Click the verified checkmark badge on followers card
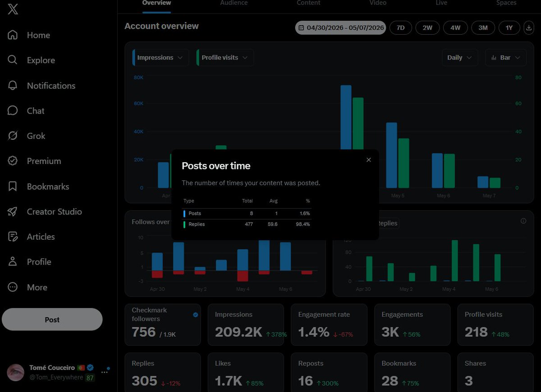Viewport: 541px width, 392px height. [x=196, y=315]
